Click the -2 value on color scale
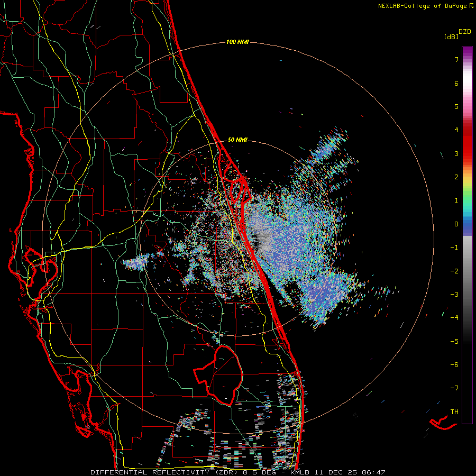Viewport: 476px width, 476px height. (454, 271)
